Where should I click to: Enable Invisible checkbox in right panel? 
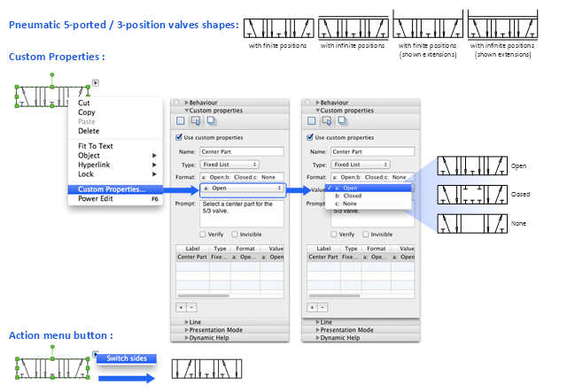point(366,234)
